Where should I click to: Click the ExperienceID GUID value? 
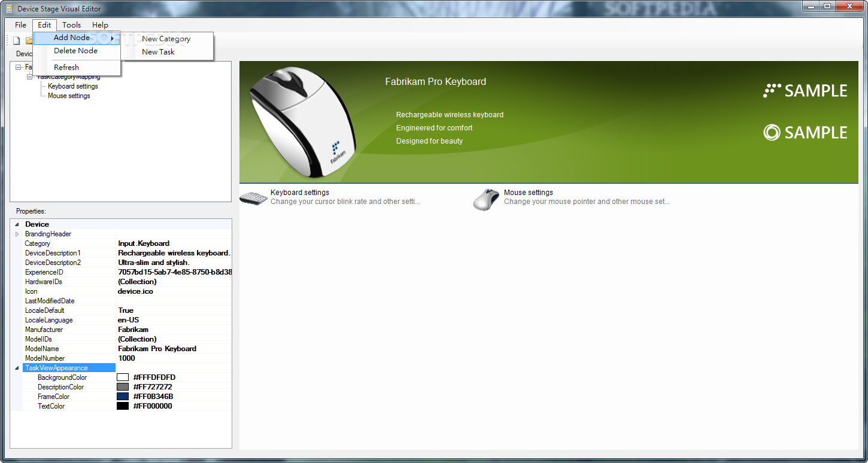[174, 272]
